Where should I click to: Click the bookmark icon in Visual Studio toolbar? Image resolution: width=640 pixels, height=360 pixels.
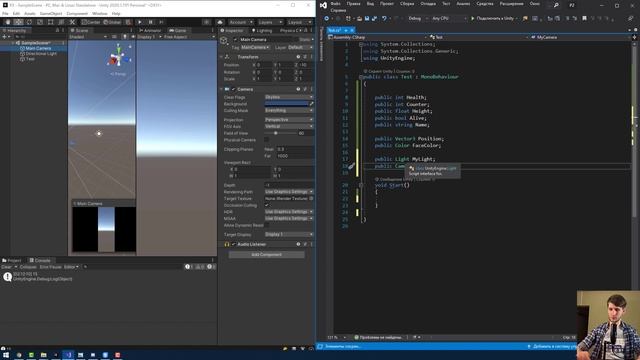pos(584,18)
